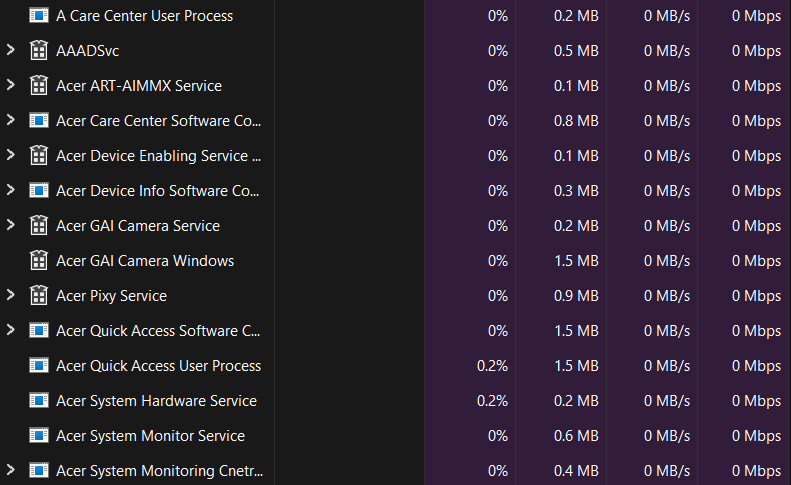The image size is (791, 485).
Task: Select the Acer Pixy Service row name
Action: pyautogui.click(x=111, y=296)
